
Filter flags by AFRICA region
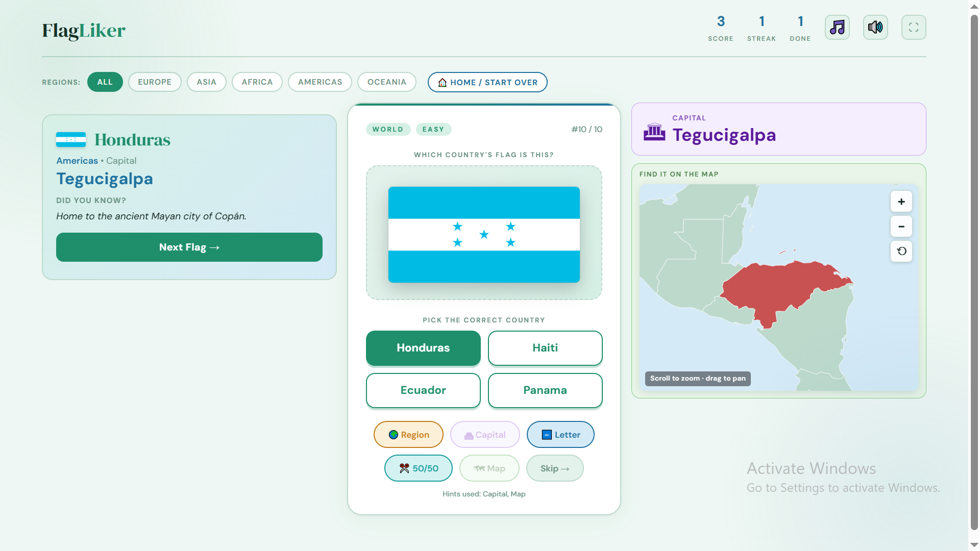(257, 82)
